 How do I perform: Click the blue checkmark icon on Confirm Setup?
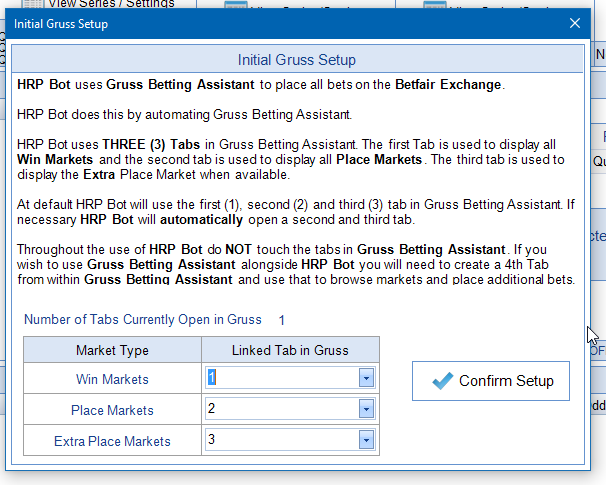443,381
